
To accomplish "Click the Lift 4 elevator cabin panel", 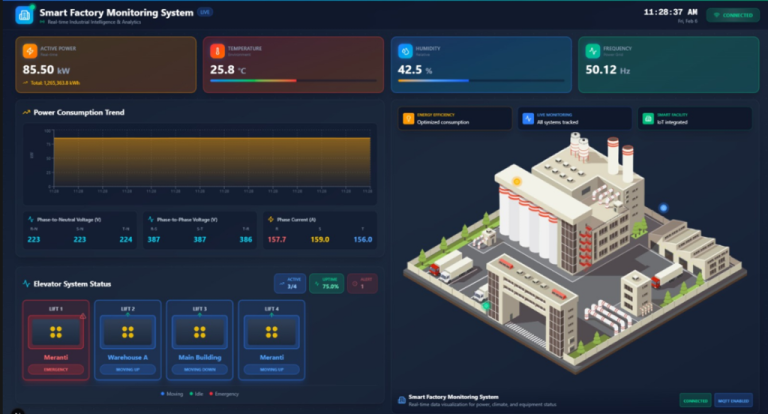I will tap(272, 332).
